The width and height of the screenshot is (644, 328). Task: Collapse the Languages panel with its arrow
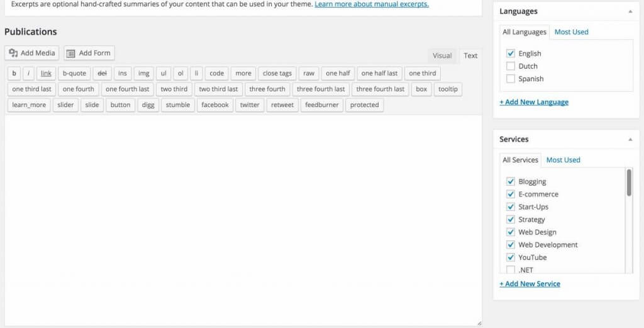click(x=630, y=11)
